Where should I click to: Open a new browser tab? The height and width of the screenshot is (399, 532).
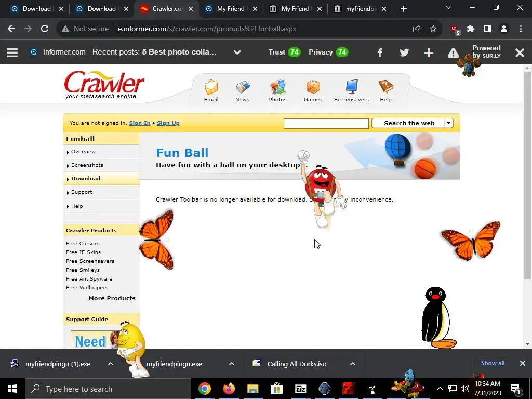pyautogui.click(x=403, y=9)
